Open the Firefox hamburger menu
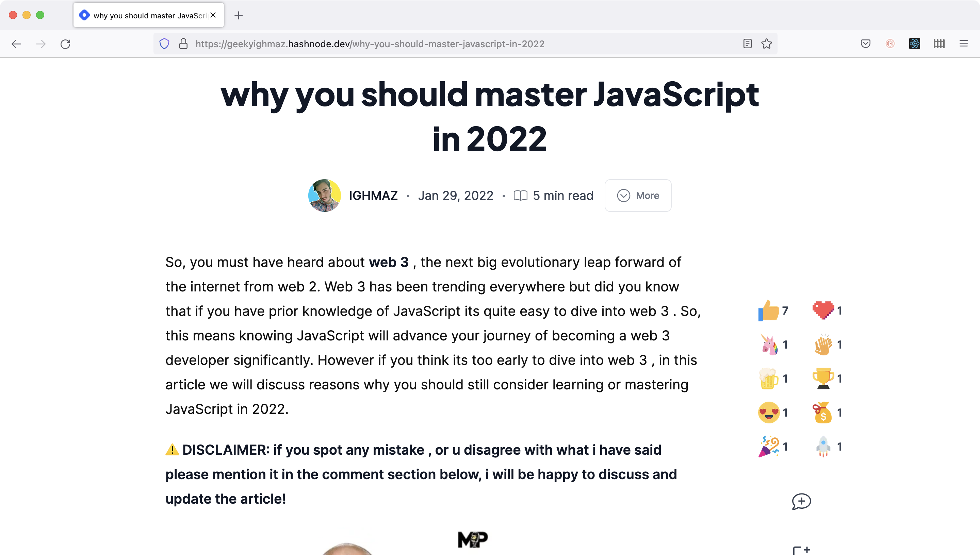This screenshot has height=555, width=980. 964,44
